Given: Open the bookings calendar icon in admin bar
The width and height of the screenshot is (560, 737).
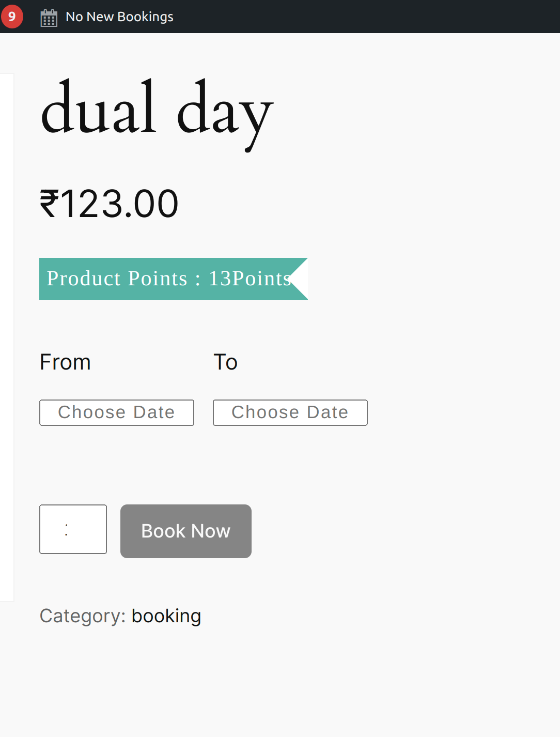Looking at the screenshot, I should (49, 18).
